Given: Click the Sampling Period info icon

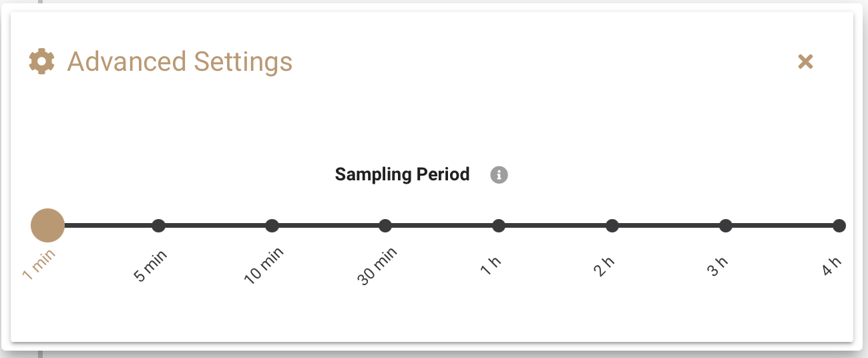Looking at the screenshot, I should tap(499, 175).
